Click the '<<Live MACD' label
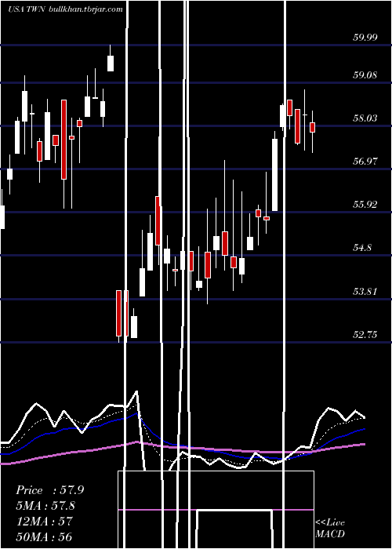392x549 pixels. (330, 529)
